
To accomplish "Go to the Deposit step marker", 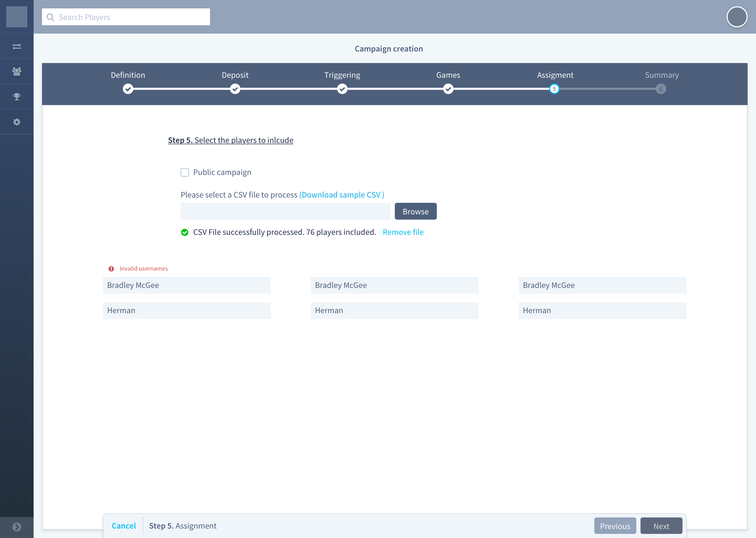I will [x=235, y=89].
